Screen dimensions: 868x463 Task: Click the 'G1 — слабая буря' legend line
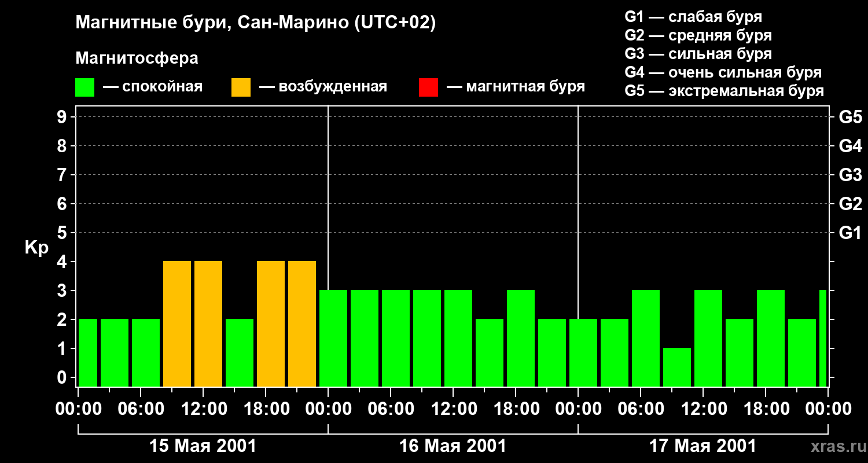(693, 17)
